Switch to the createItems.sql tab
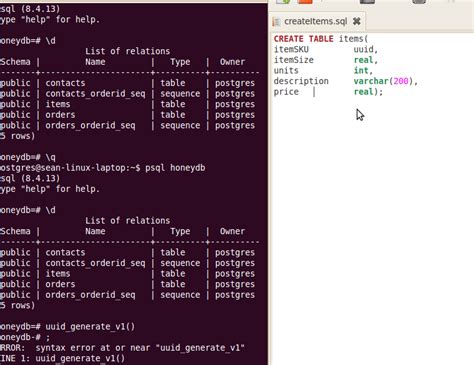This screenshot has width=474, height=365. click(316, 21)
